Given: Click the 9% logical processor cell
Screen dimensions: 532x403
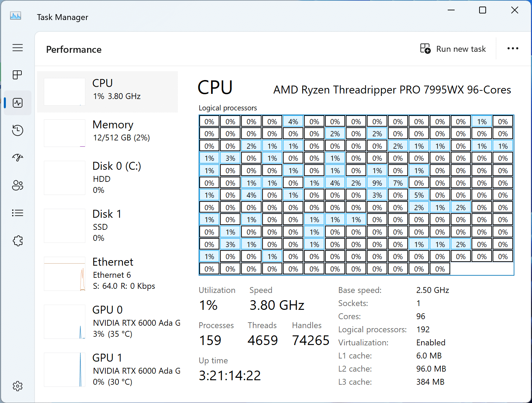Looking at the screenshot, I should (377, 183).
